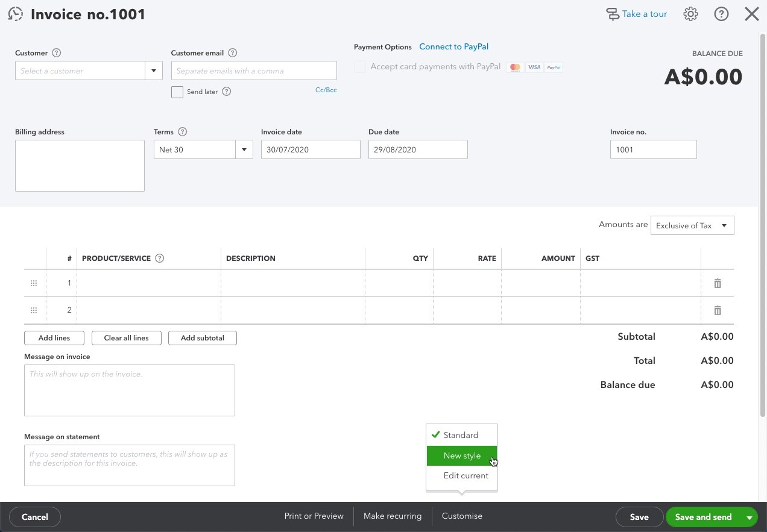This screenshot has width=767, height=532.
Task: Click the Connect to PayPal link
Action: point(453,46)
